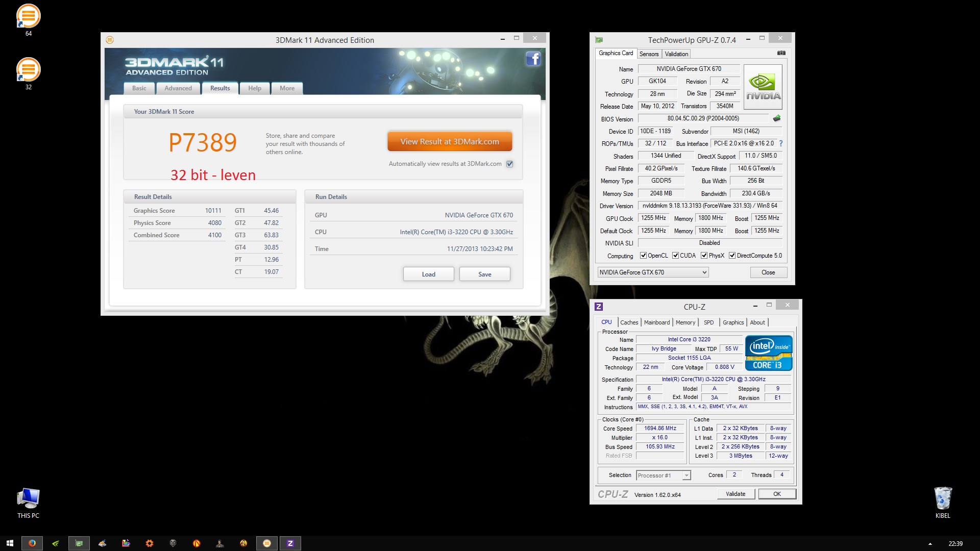
Task: Toggle the OpenCL checkbox
Action: coord(643,256)
